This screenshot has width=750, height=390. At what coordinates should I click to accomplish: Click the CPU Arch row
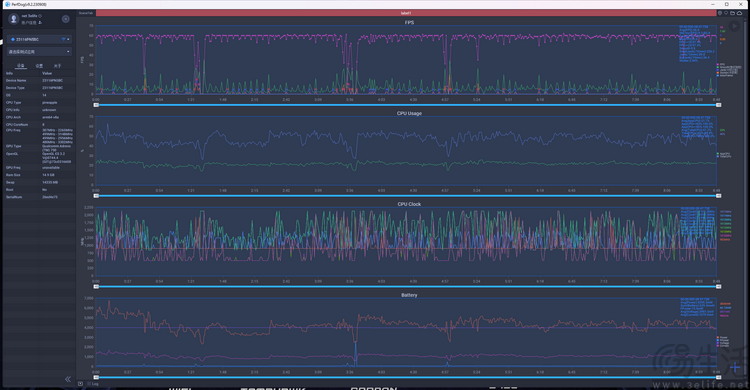click(x=39, y=117)
